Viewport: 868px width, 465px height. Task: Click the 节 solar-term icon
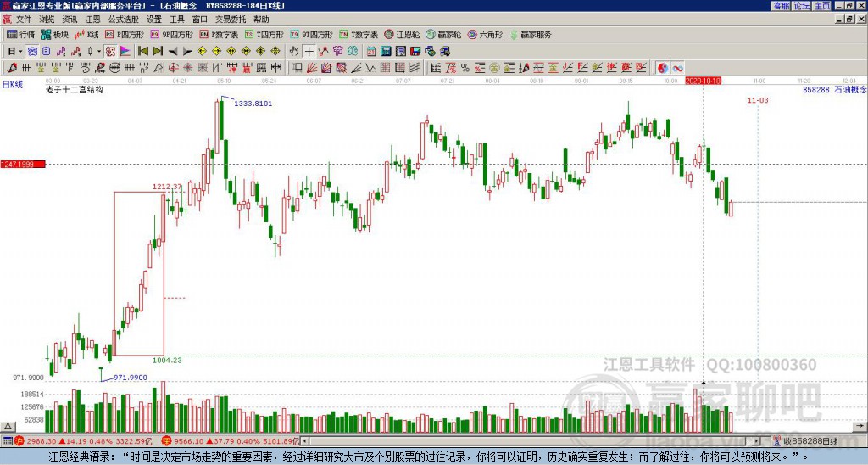[x=337, y=52]
